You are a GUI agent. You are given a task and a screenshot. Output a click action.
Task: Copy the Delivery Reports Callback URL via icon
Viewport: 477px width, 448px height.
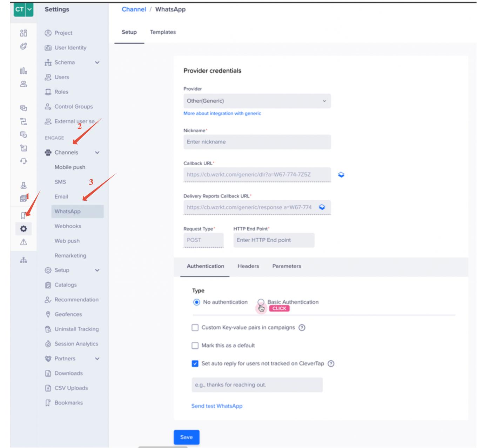322,207
